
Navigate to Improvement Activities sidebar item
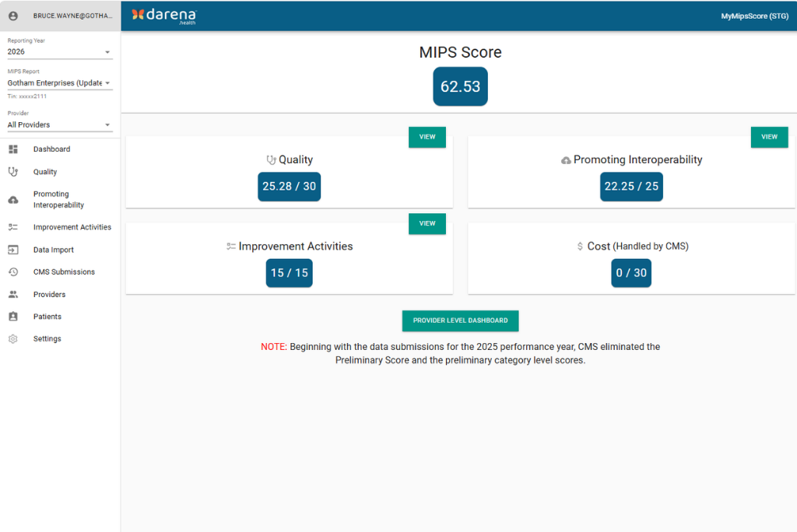click(x=60, y=227)
